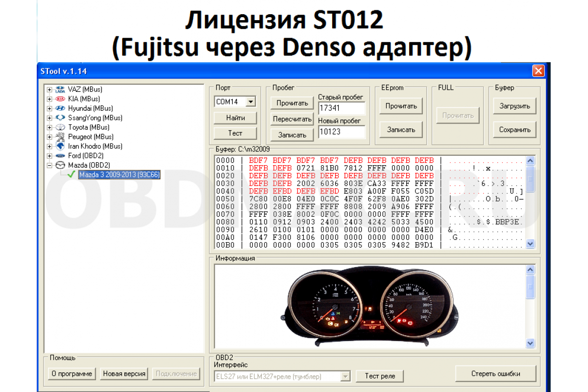Click Сохранить buffer button
This screenshot has width=588, height=392.
click(x=514, y=130)
